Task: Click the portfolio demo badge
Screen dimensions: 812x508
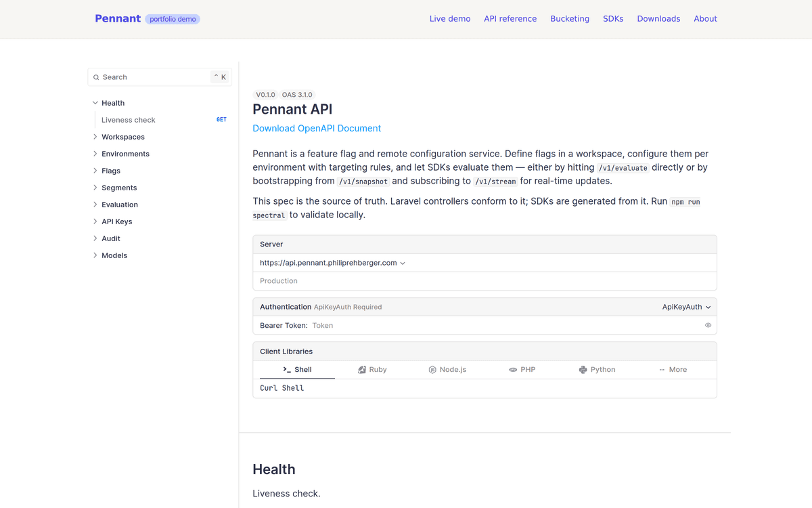Action: pos(173,19)
